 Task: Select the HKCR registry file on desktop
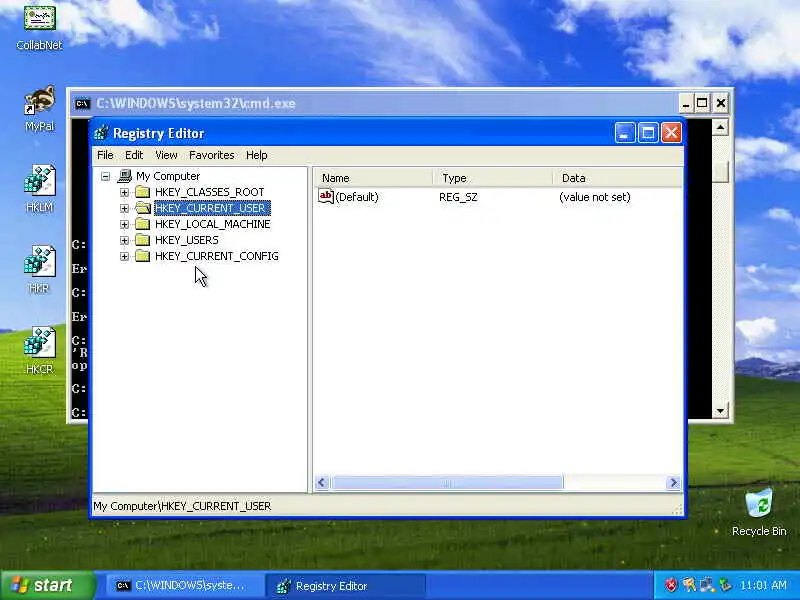tap(39, 350)
